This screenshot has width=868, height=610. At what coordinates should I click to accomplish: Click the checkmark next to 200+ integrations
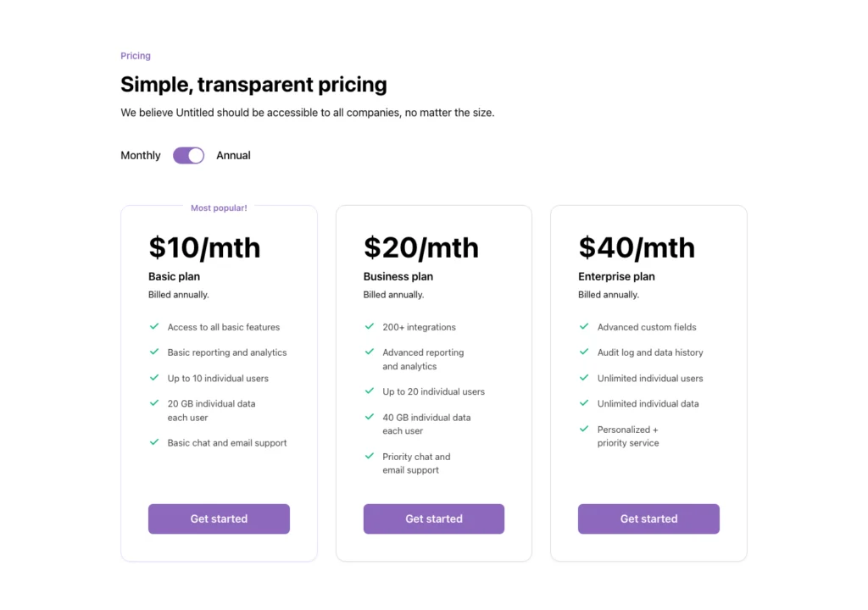370,326
